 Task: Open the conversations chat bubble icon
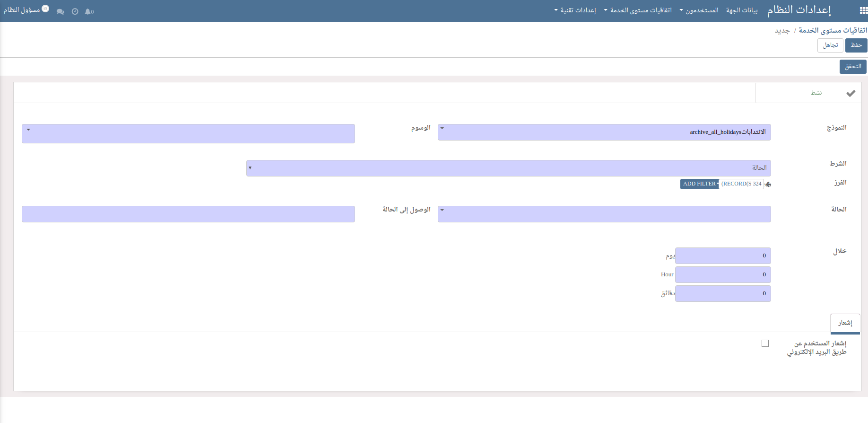pos(60,12)
